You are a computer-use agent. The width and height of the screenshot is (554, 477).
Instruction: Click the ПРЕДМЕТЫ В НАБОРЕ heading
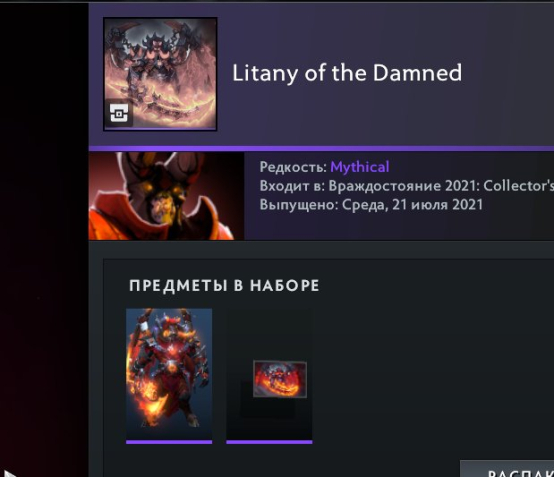224,285
